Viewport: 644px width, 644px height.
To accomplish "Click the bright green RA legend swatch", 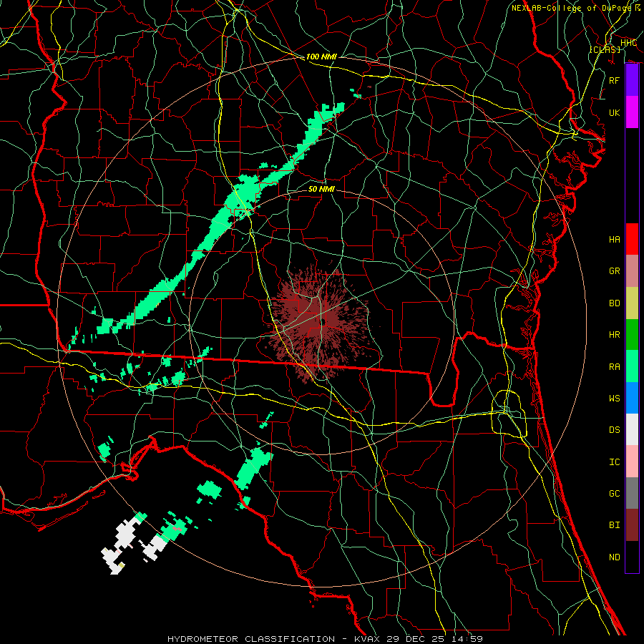I will pyautogui.click(x=632, y=366).
